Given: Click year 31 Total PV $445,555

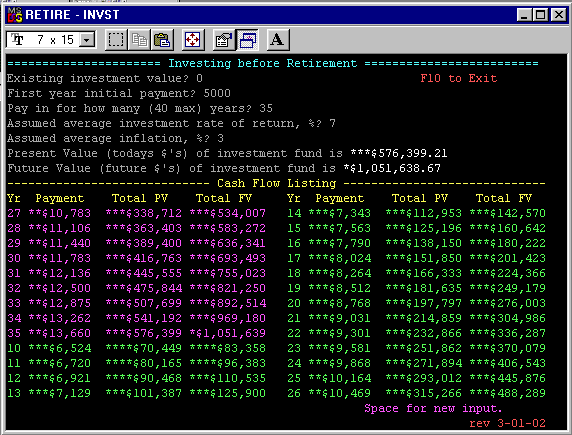Looking at the screenshot, I should 143,273.
